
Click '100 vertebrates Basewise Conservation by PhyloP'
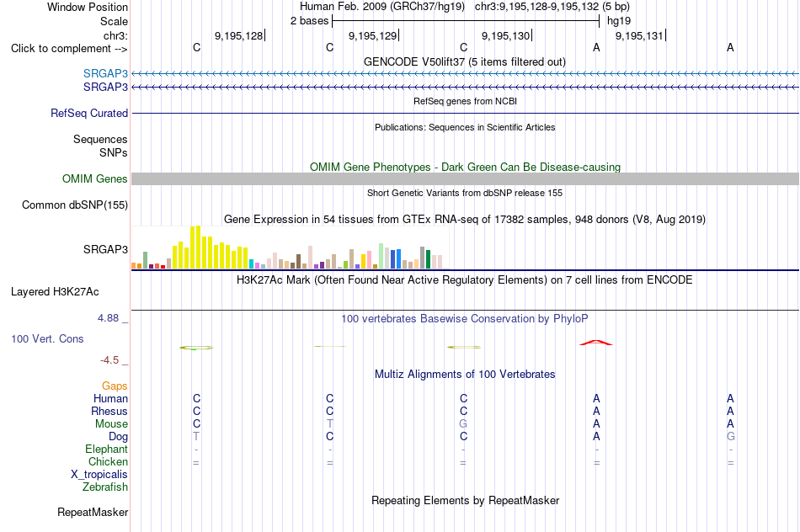tap(465, 319)
